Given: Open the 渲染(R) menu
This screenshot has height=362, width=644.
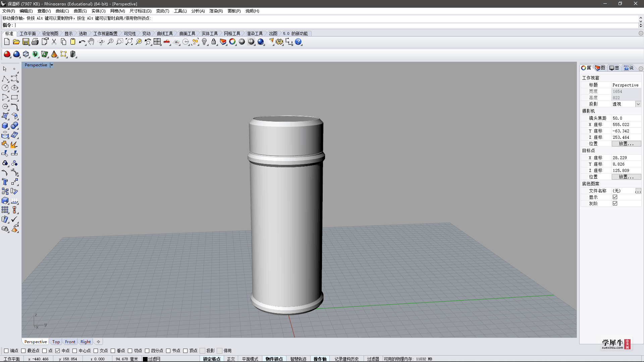Looking at the screenshot, I should (216, 11).
